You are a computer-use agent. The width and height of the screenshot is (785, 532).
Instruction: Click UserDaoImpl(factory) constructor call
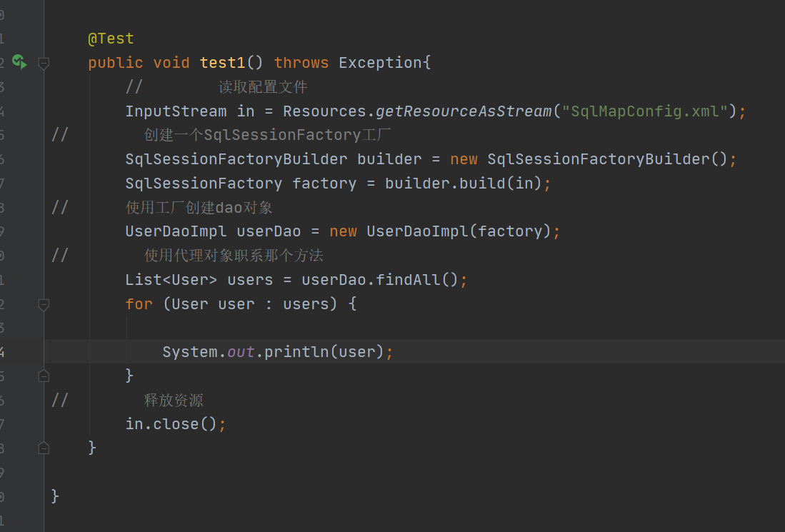pyautogui.click(x=459, y=231)
